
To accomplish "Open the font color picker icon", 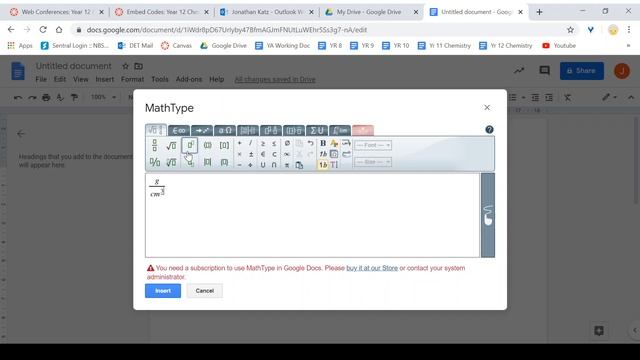I will 334,143.
